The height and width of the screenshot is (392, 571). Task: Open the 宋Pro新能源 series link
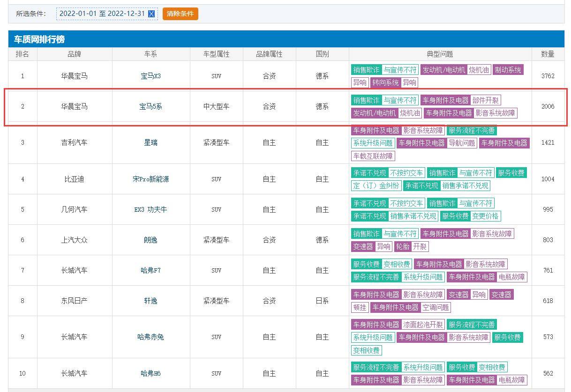[151, 179]
